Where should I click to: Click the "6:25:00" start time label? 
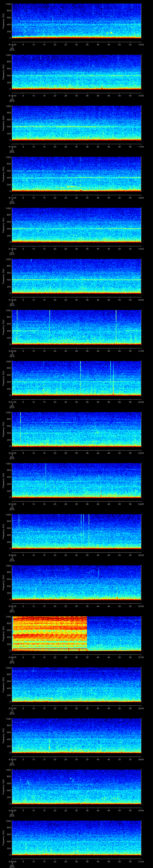pos(12,606)
